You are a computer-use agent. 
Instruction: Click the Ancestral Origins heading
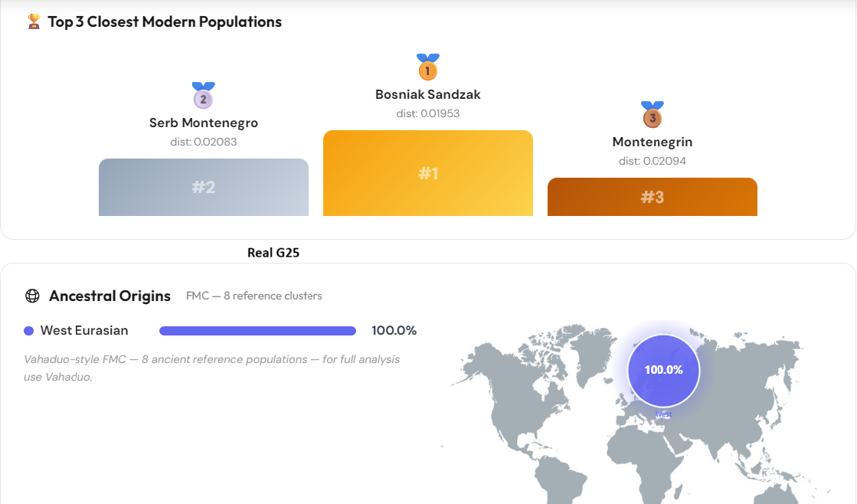[x=110, y=296]
